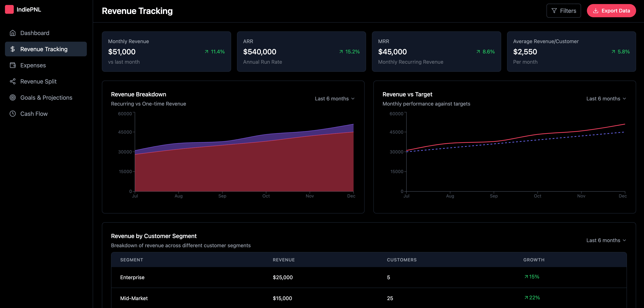Click the Dashboard house icon
Image resolution: width=644 pixels, height=308 pixels.
13,33
